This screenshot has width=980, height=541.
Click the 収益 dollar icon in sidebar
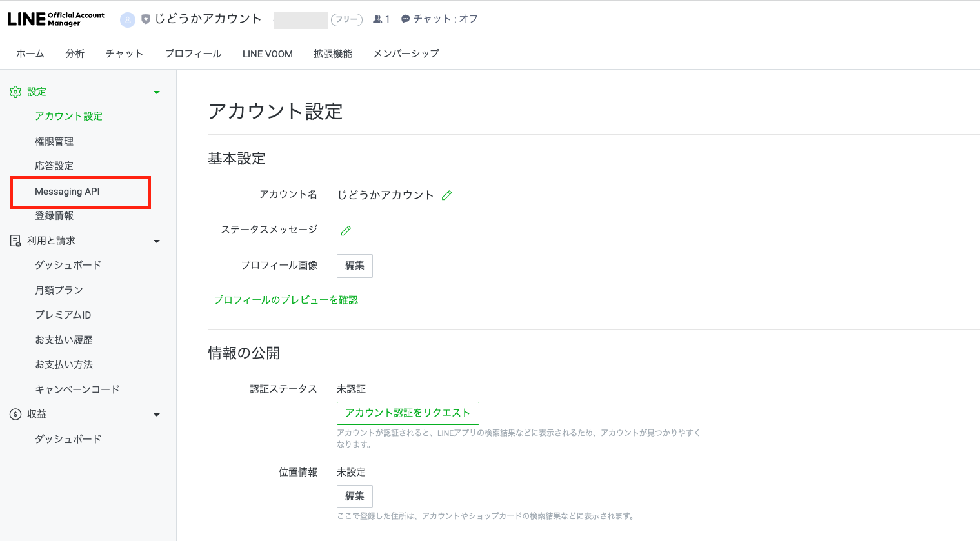(x=15, y=414)
